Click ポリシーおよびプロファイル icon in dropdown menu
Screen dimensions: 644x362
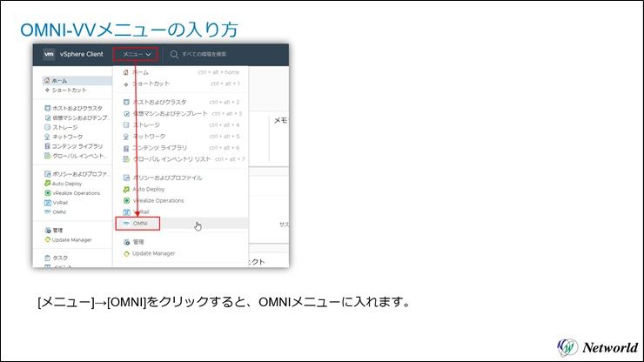[x=126, y=178]
